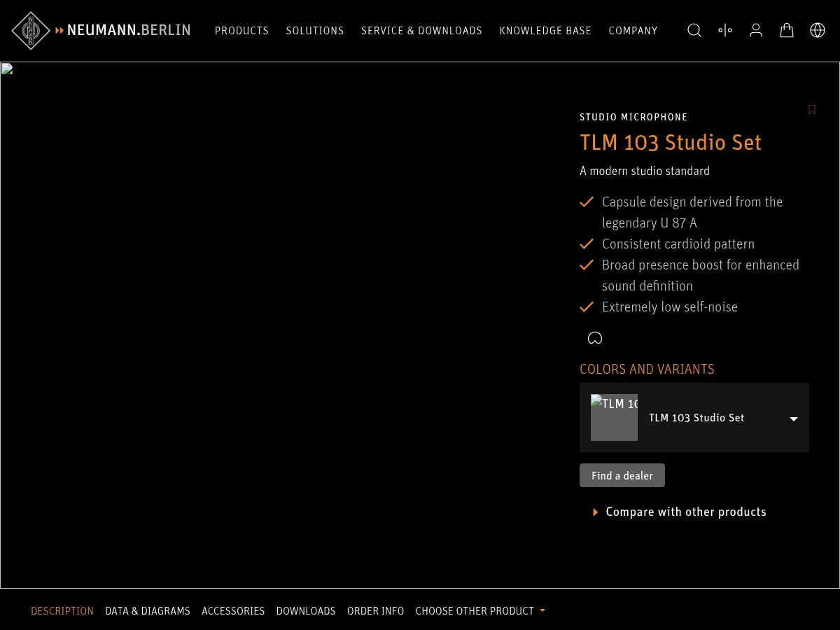Click the Neumann logo
This screenshot has width=840, height=630.
point(30,30)
